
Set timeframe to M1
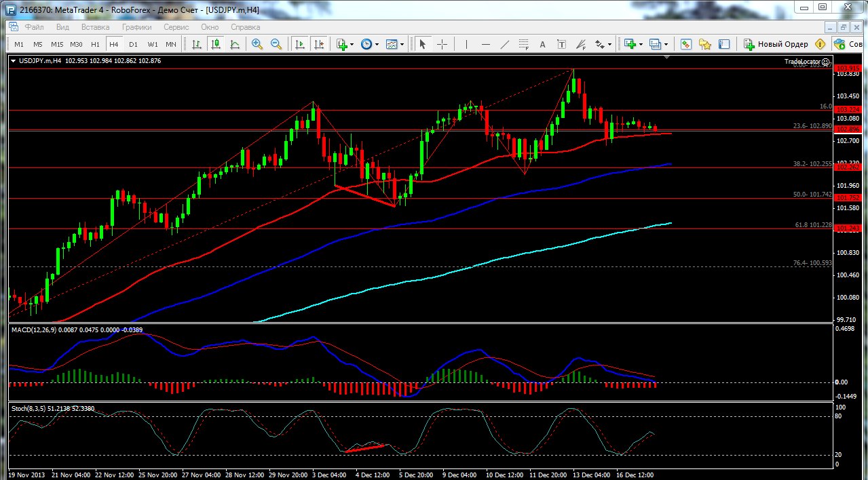(x=19, y=44)
